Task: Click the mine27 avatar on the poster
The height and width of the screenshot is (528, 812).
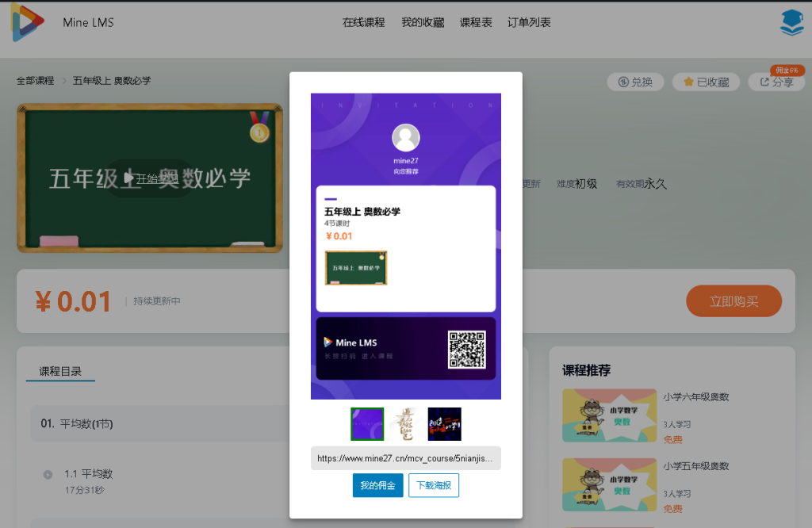Action: click(x=406, y=138)
